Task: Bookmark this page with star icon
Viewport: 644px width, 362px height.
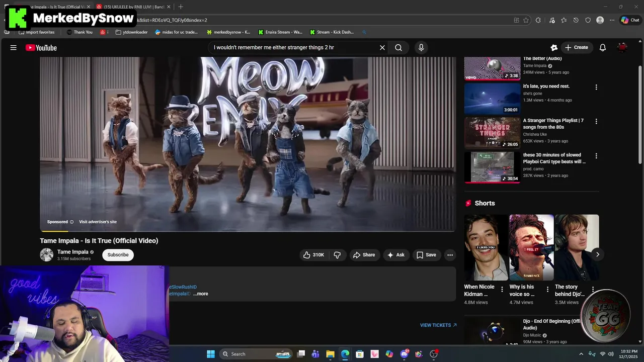Action: (526, 20)
